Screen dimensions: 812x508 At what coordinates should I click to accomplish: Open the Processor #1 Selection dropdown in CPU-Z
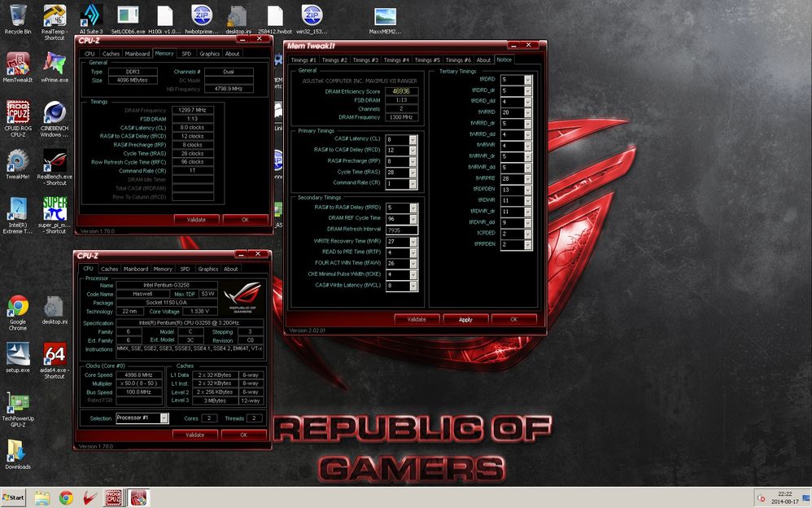pyautogui.click(x=164, y=418)
